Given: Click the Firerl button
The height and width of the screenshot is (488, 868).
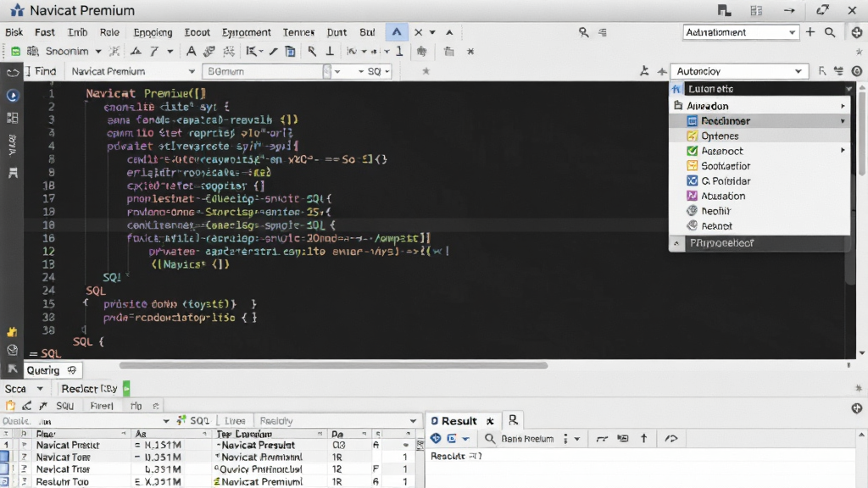Looking at the screenshot, I should click(x=102, y=406).
